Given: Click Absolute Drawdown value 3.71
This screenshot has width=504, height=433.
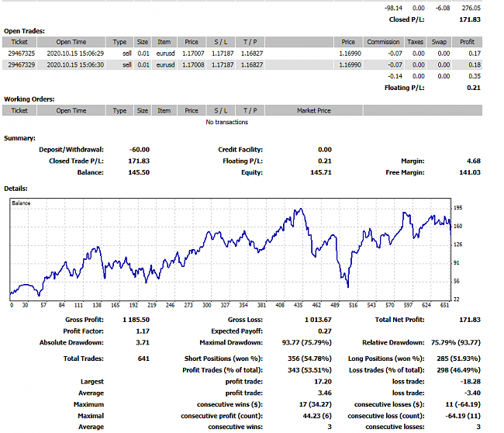Looking at the screenshot, I should click(143, 343).
